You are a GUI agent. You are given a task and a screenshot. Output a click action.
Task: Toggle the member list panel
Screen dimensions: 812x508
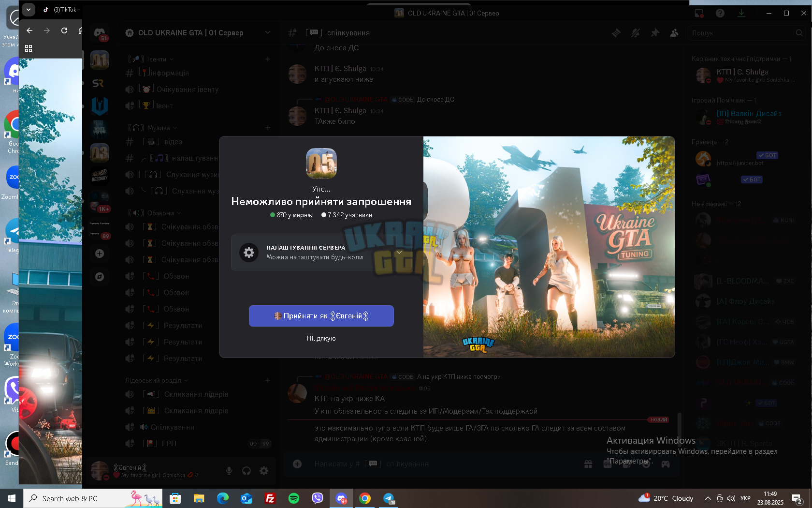pos(674,33)
